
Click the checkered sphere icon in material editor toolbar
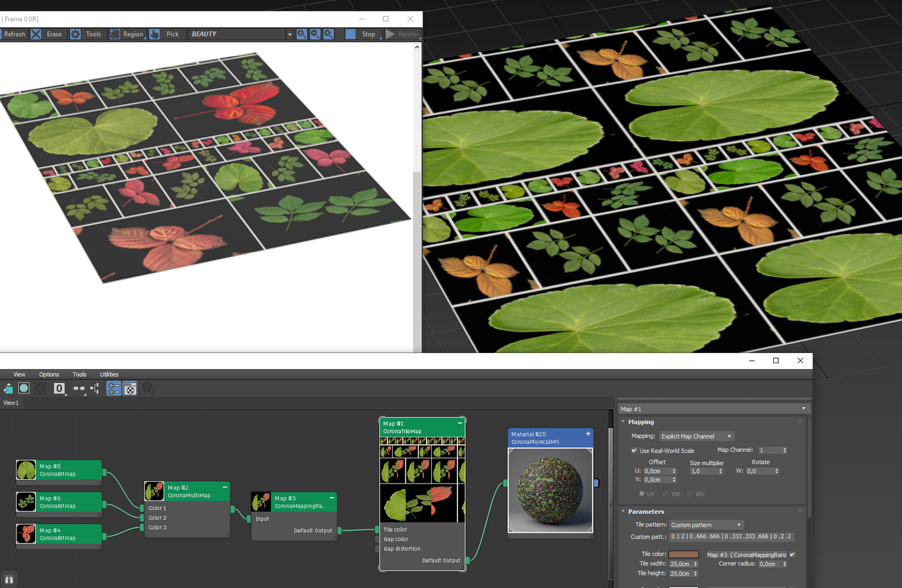pyautogui.click(x=24, y=388)
